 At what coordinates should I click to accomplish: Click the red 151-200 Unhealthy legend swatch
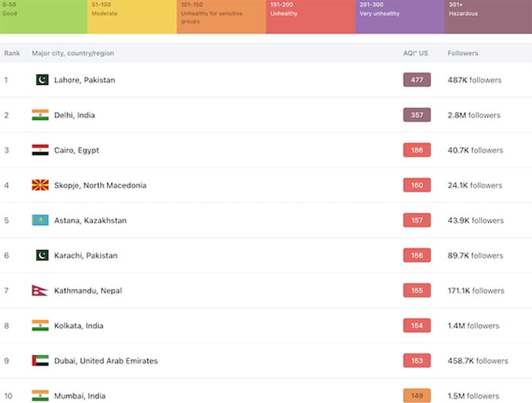(310, 17)
